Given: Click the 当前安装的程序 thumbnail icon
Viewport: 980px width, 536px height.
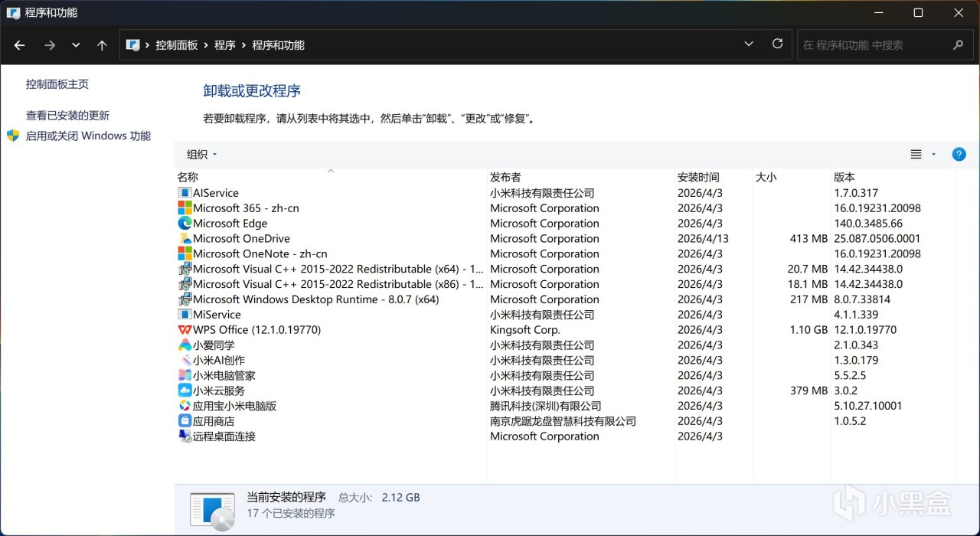Looking at the screenshot, I should (213, 511).
